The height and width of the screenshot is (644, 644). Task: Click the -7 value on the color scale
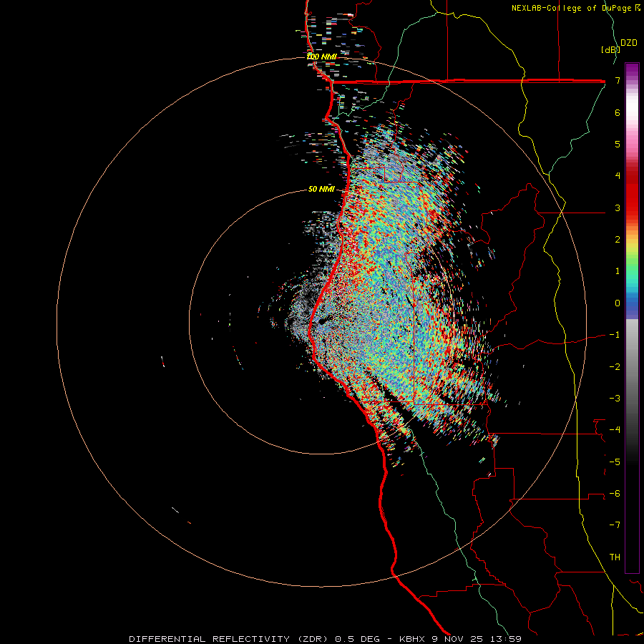click(x=615, y=525)
